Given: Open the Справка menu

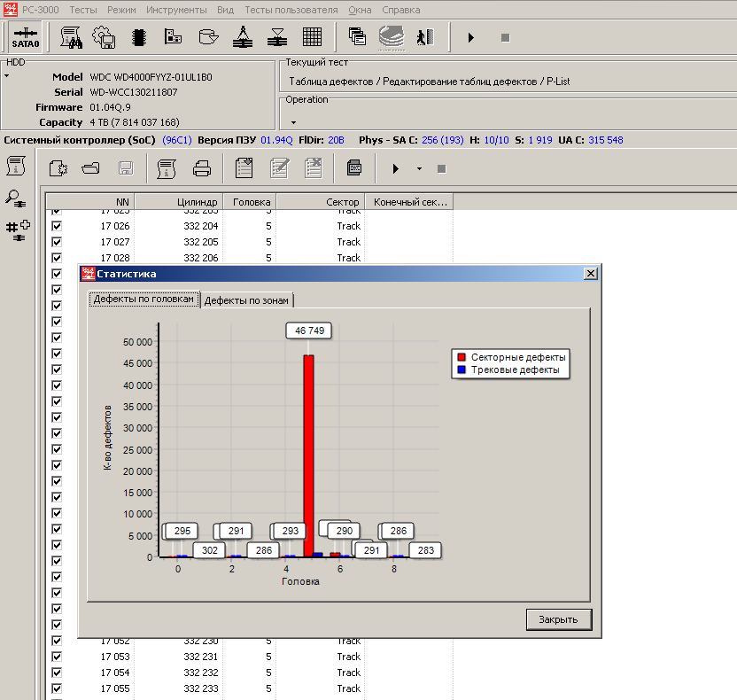Looking at the screenshot, I should point(401,10).
